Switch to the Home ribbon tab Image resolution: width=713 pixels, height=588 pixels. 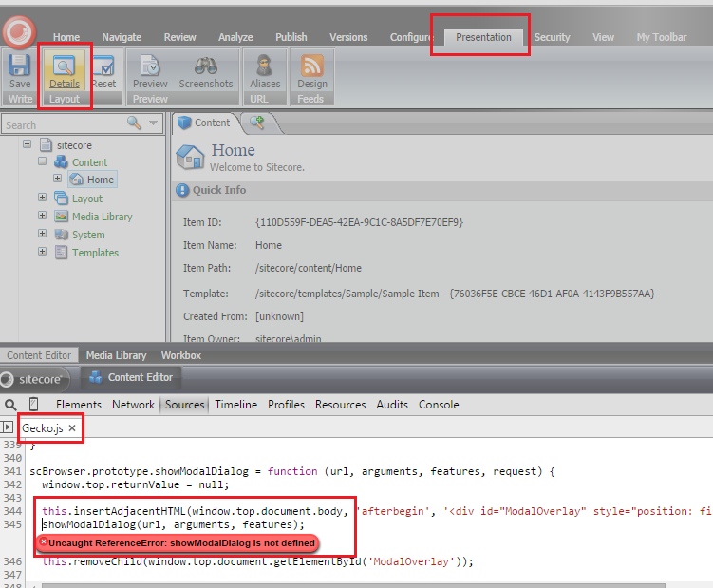(x=66, y=37)
